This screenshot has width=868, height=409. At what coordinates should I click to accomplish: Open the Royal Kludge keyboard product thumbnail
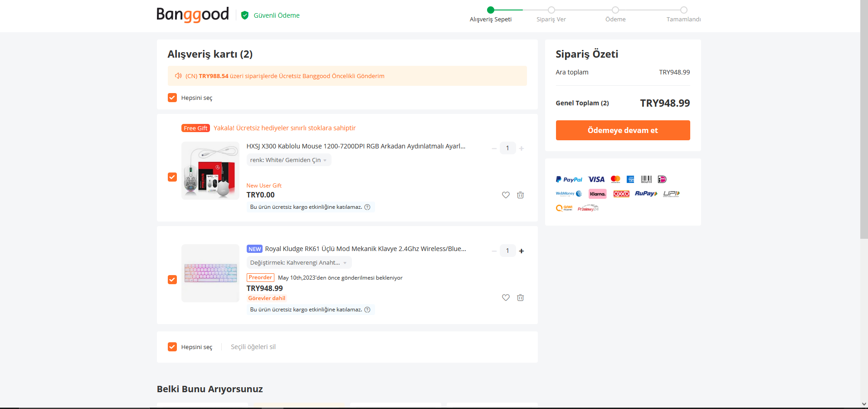click(x=210, y=273)
